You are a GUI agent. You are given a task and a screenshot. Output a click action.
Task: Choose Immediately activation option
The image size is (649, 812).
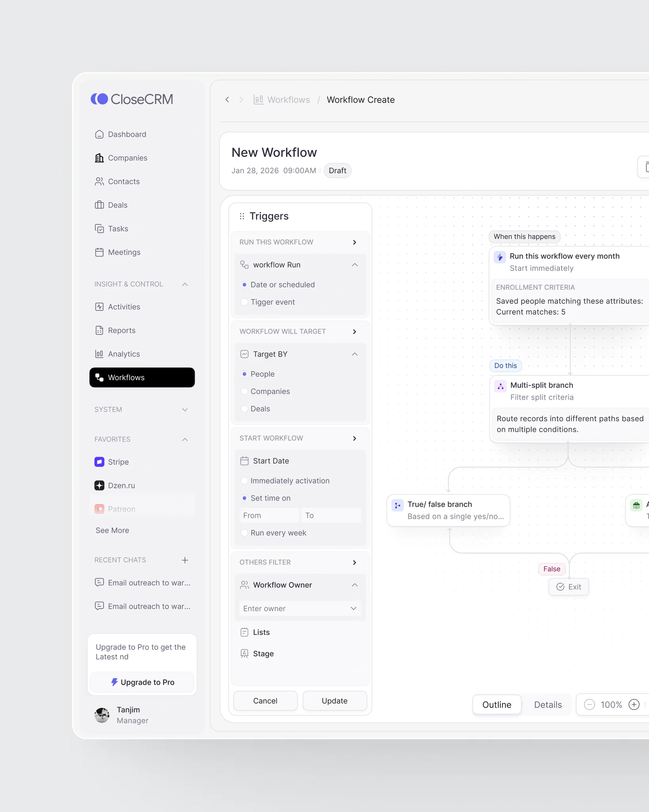[244, 481]
